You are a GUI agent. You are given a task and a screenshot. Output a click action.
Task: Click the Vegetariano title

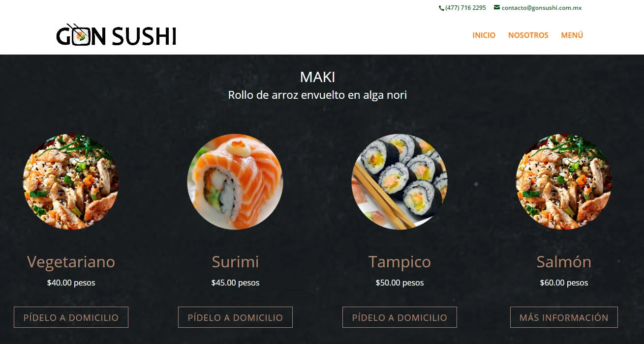71,261
